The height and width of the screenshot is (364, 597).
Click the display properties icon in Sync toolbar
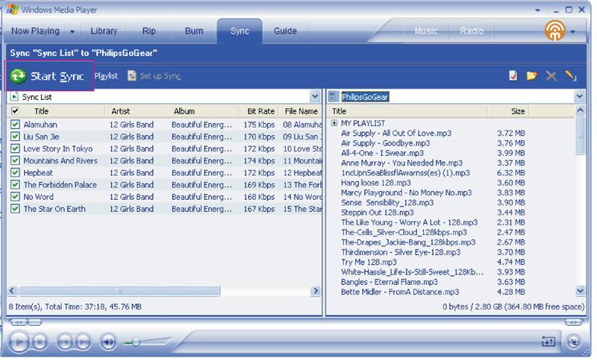pyautogui.click(x=513, y=76)
